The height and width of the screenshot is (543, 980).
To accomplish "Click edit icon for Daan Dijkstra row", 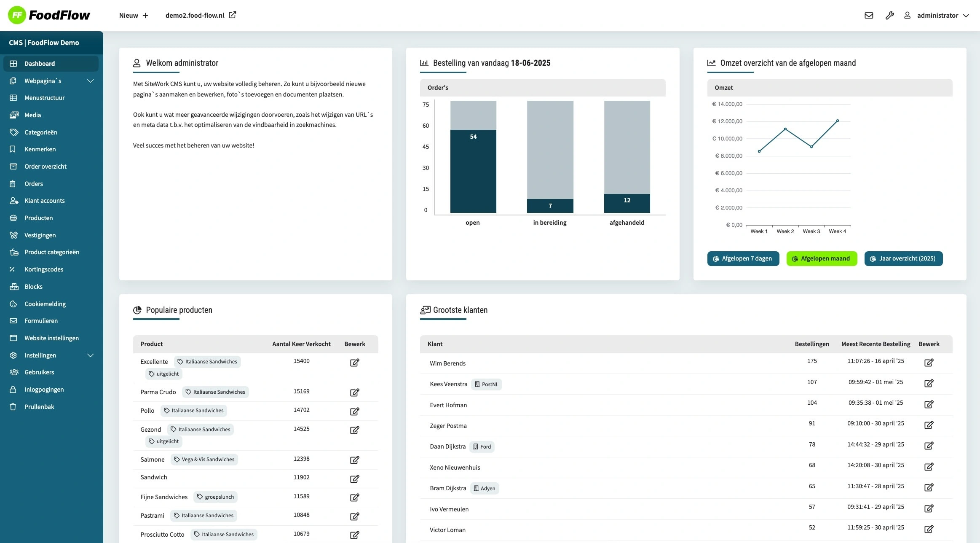I will 929,446.
